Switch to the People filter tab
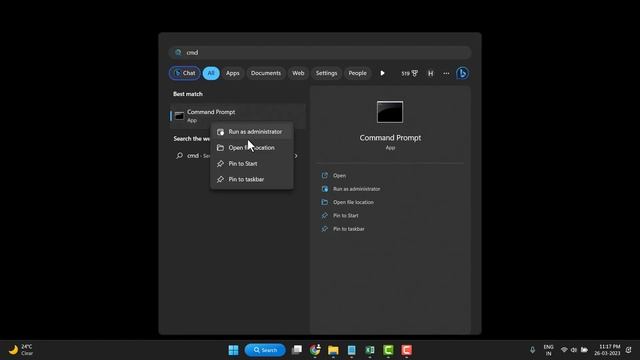 coord(357,73)
